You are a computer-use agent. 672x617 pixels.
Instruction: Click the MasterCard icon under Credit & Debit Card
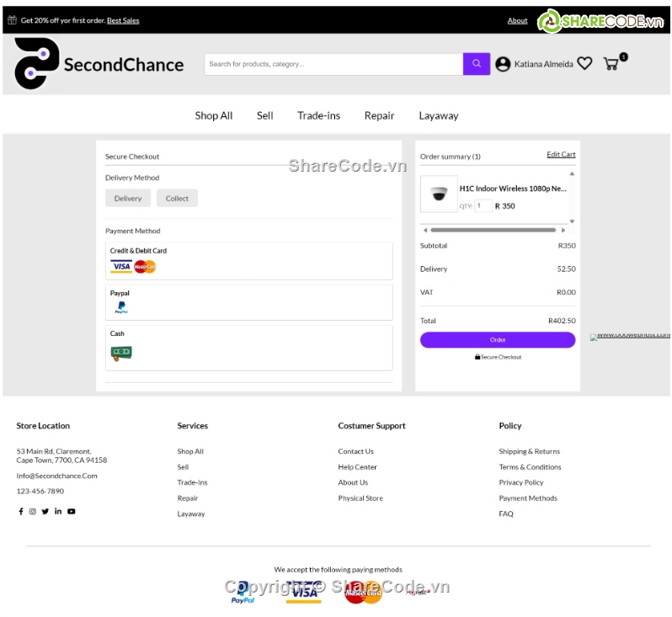point(145,267)
